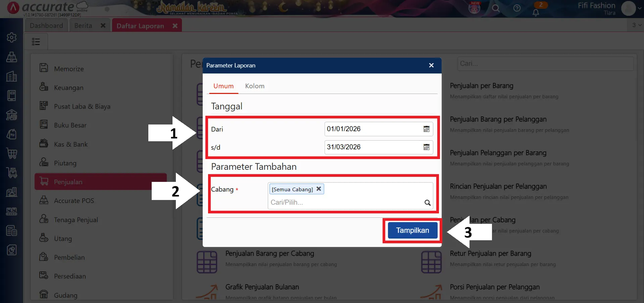Remove the [Semua Cabang] selection chip
The width and height of the screenshot is (644, 303).
318,189
